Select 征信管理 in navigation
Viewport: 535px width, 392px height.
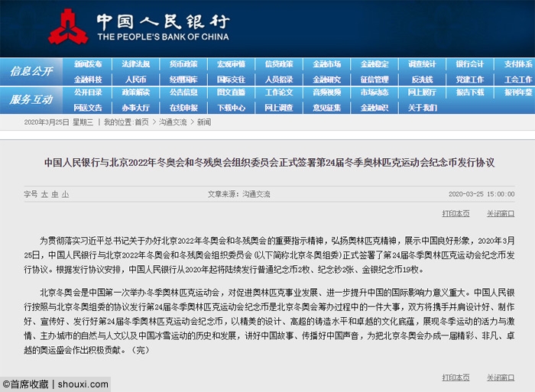374,79
